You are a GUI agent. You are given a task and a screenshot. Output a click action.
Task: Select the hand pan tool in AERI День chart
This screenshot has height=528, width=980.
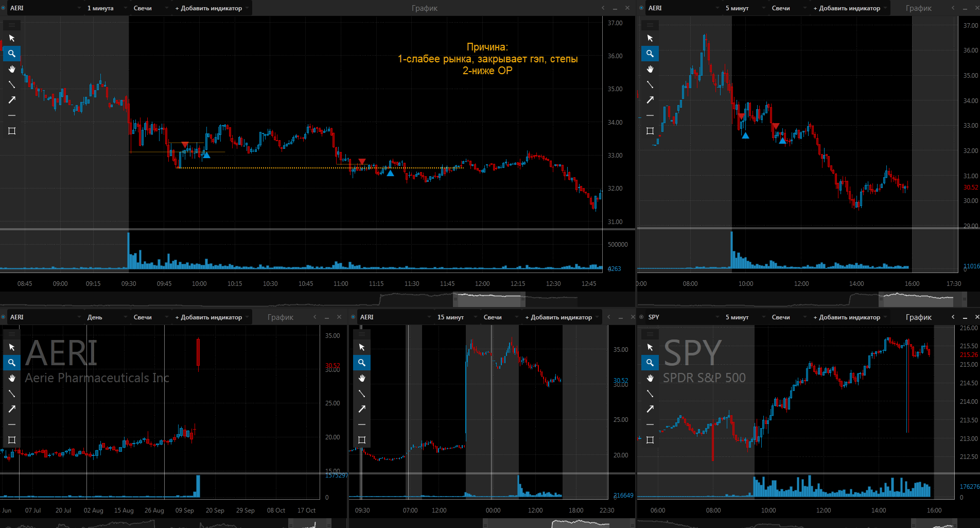[12, 378]
